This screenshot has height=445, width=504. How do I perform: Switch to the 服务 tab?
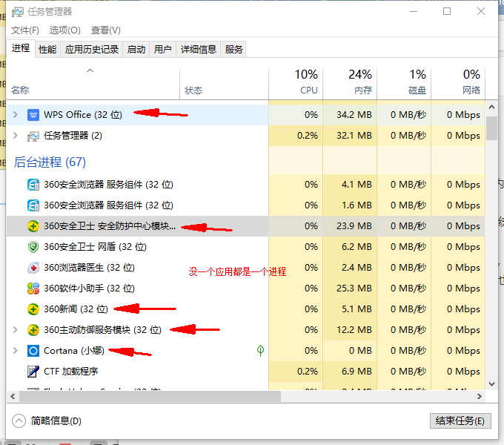coord(233,50)
